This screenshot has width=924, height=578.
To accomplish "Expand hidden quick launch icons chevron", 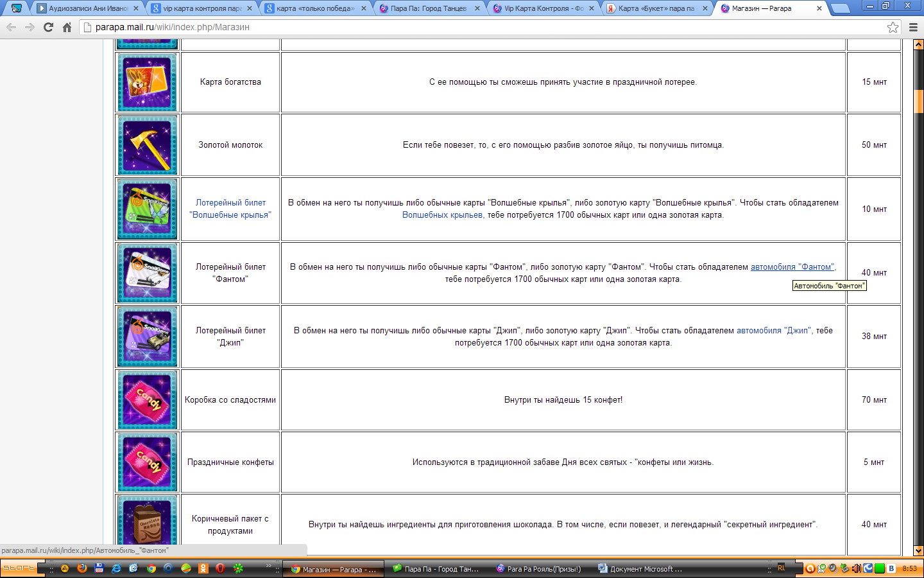I will [269, 565].
